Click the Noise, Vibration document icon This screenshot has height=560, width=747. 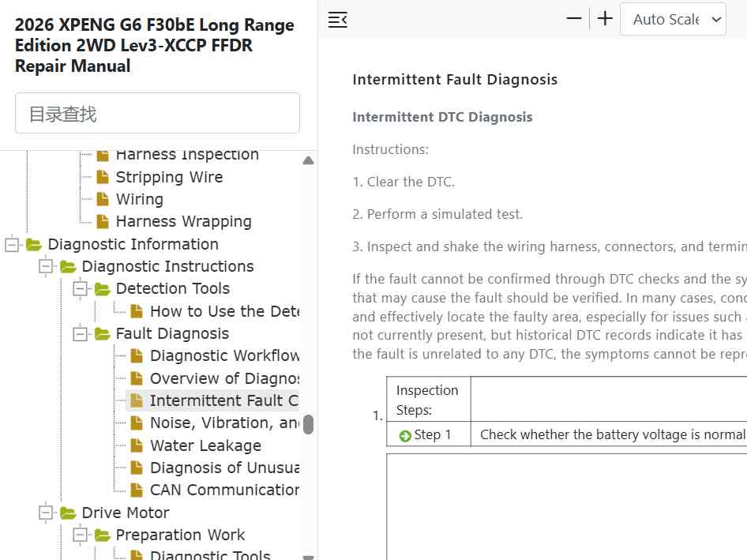coord(137,423)
